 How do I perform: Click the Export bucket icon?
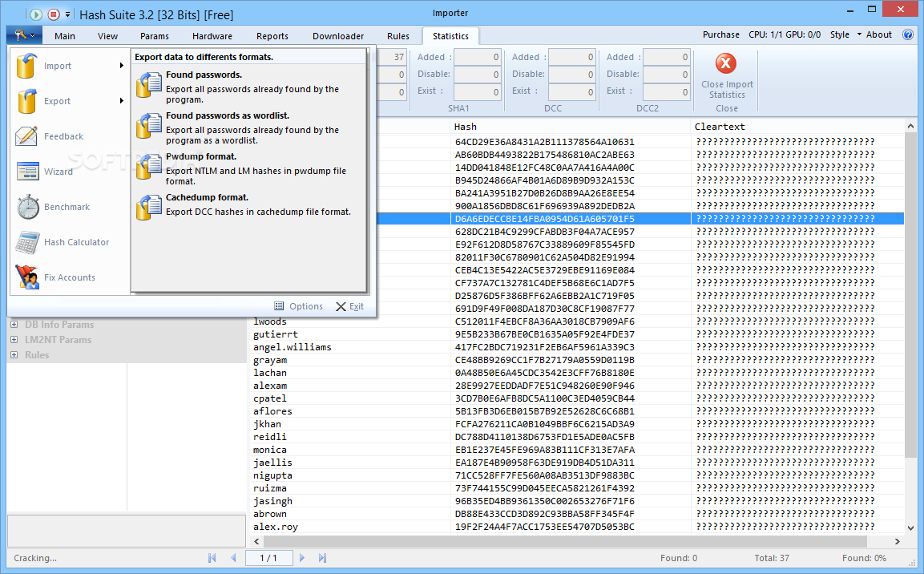[x=26, y=101]
